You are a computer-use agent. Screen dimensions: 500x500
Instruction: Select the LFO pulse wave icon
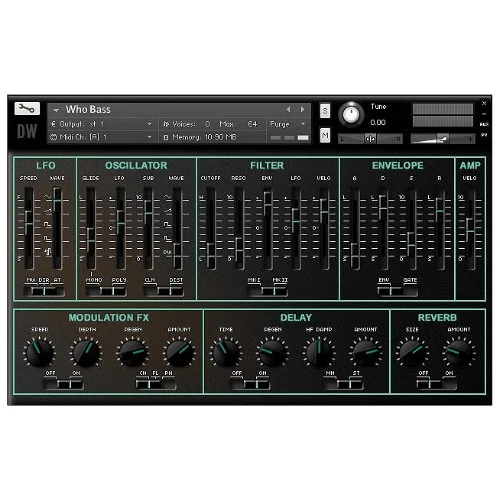point(48,238)
